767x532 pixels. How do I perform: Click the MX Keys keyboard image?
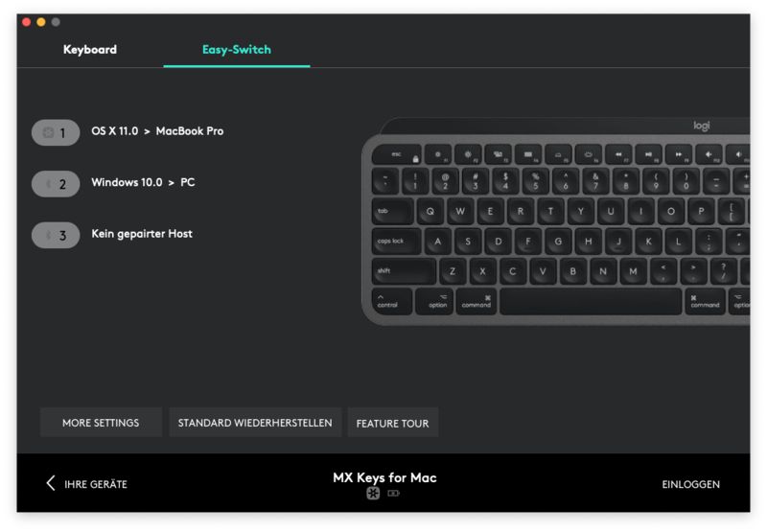(556, 221)
